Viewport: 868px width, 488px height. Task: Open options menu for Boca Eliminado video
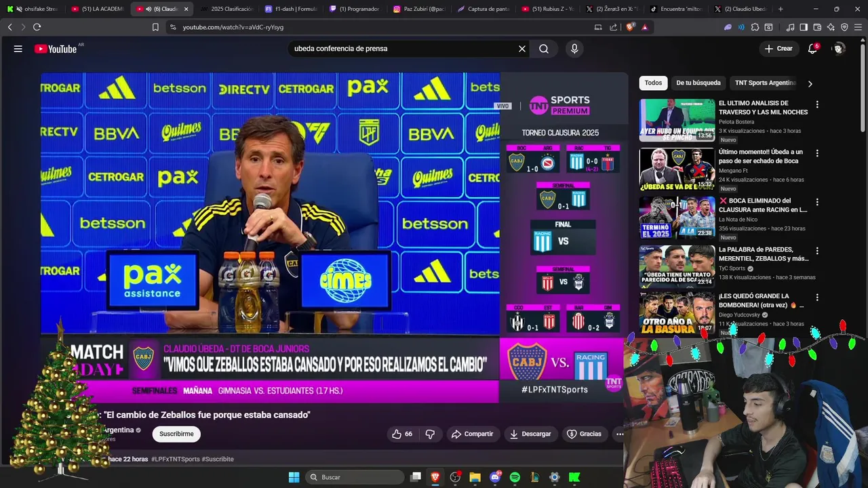tap(817, 202)
